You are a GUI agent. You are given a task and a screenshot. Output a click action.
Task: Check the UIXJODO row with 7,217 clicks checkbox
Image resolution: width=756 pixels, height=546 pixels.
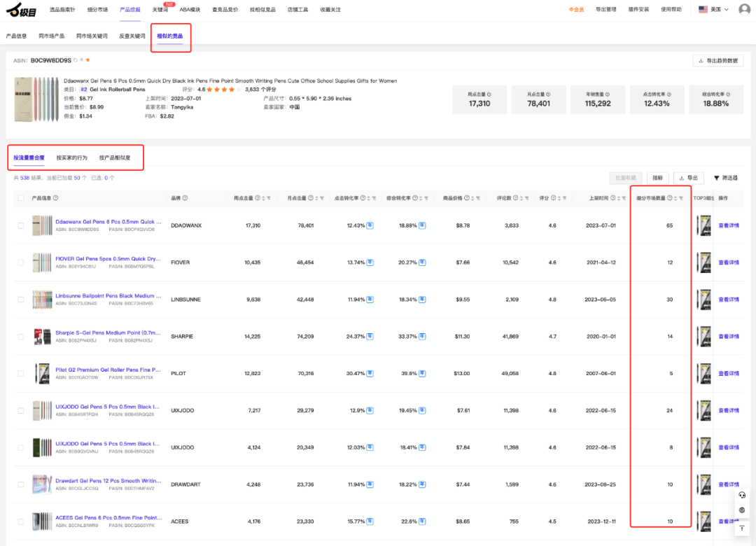tap(21, 410)
